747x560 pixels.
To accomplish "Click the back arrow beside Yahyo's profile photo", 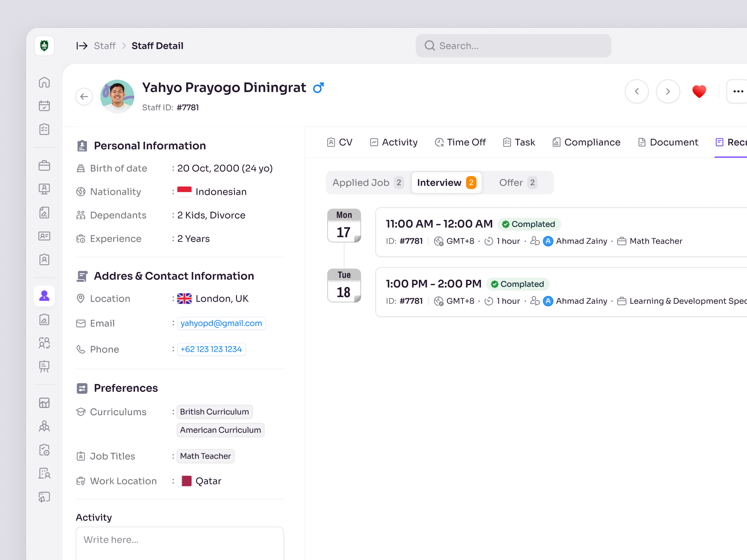I will tap(84, 96).
